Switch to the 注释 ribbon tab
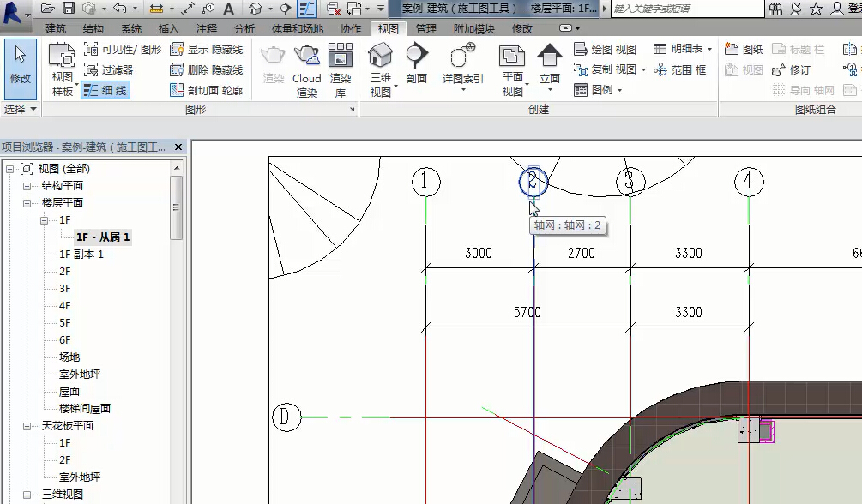 tap(206, 28)
